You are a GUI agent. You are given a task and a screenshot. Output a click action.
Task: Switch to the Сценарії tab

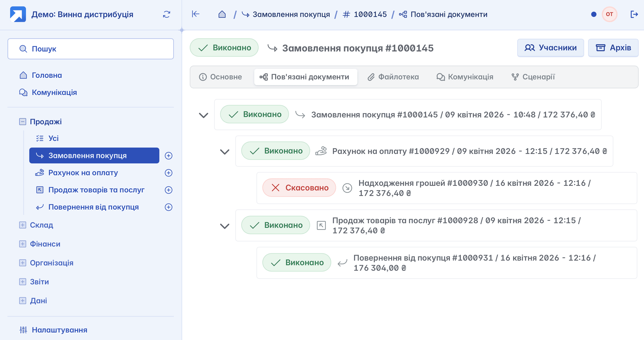coord(533,77)
